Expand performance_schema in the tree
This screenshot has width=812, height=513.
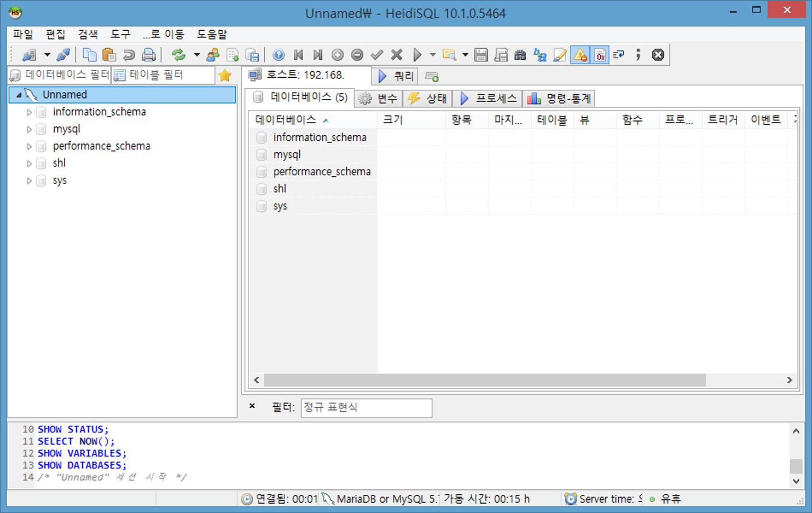point(30,146)
